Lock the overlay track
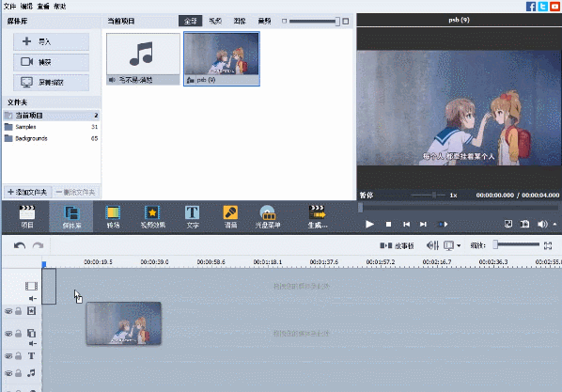 (x=18, y=333)
